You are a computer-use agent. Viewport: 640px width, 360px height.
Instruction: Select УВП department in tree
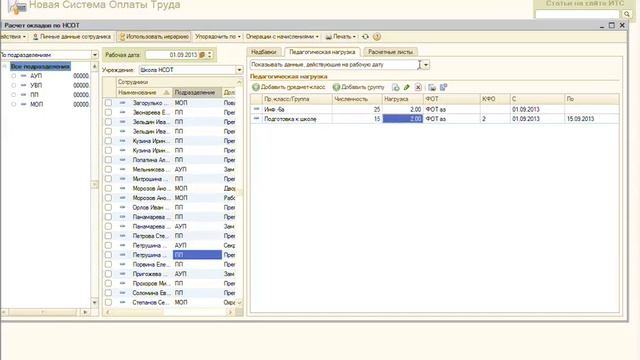click(36, 85)
